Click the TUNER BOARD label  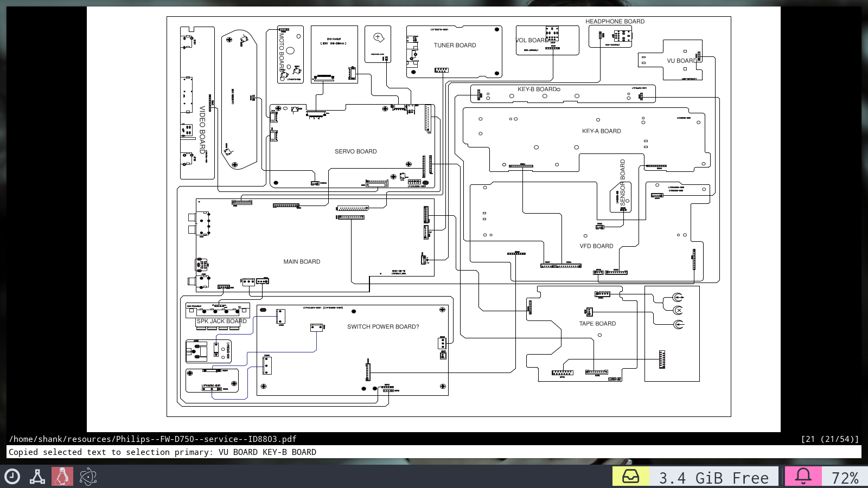455,46
